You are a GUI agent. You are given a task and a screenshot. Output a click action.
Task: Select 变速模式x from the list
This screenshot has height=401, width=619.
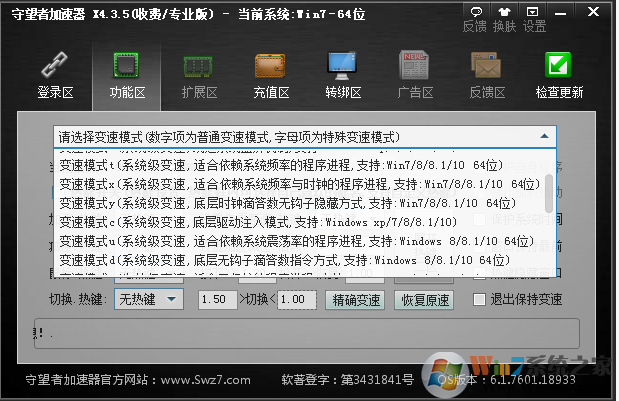coord(302,184)
